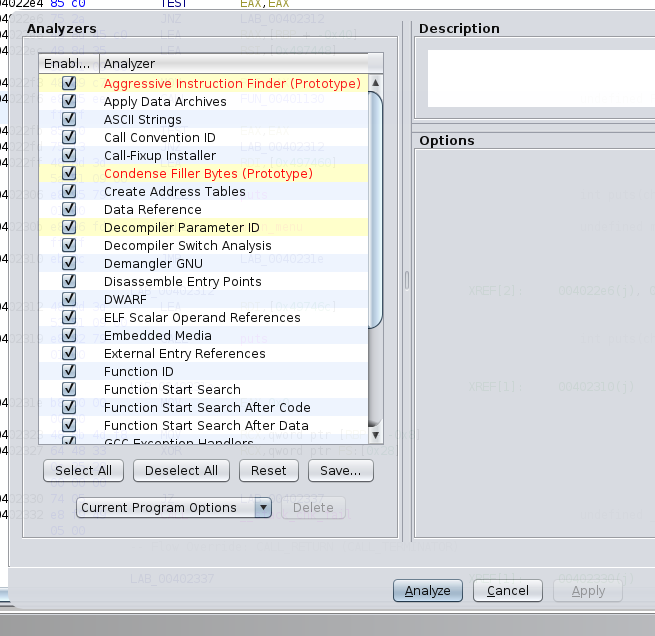The image size is (655, 636).
Task: Toggle the ASCII Strings analyzer checkbox
Action: [x=69, y=120]
